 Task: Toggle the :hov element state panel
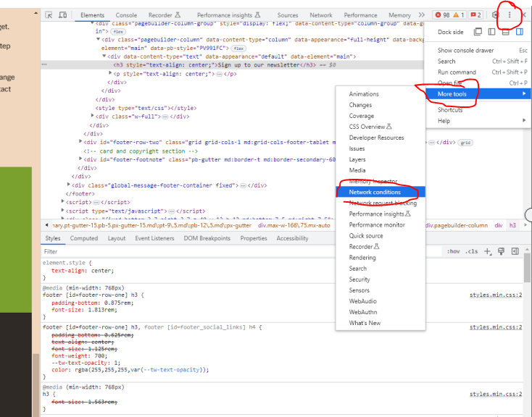(453, 251)
